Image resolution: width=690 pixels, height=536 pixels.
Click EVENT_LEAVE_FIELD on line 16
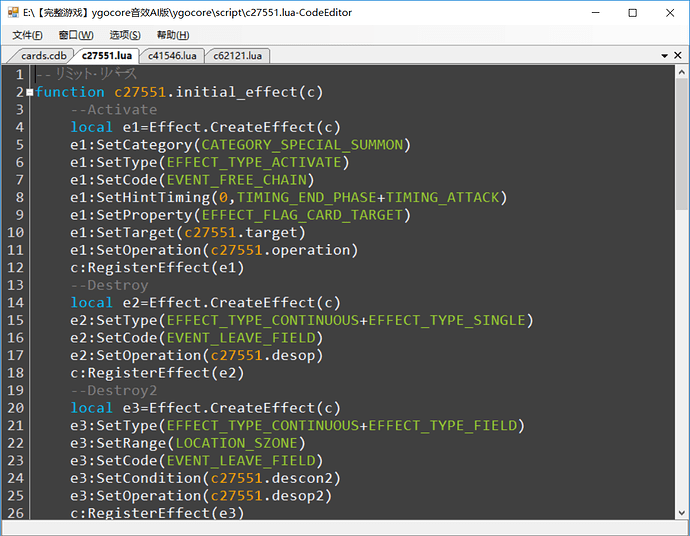coord(241,338)
